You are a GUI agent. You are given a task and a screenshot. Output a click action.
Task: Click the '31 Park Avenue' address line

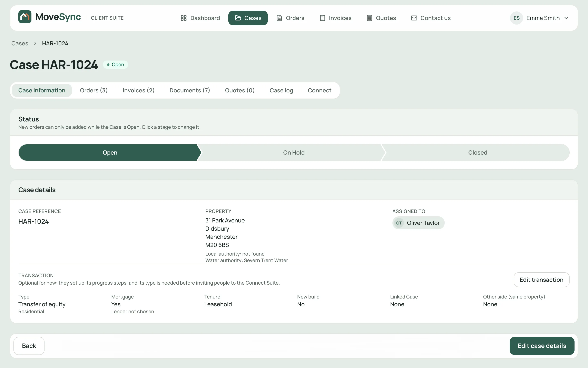pyautogui.click(x=225, y=221)
